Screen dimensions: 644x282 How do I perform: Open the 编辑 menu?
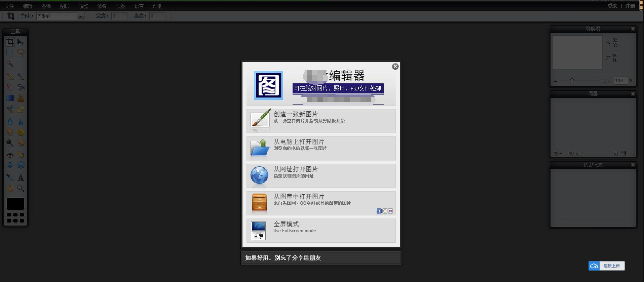coord(28,6)
